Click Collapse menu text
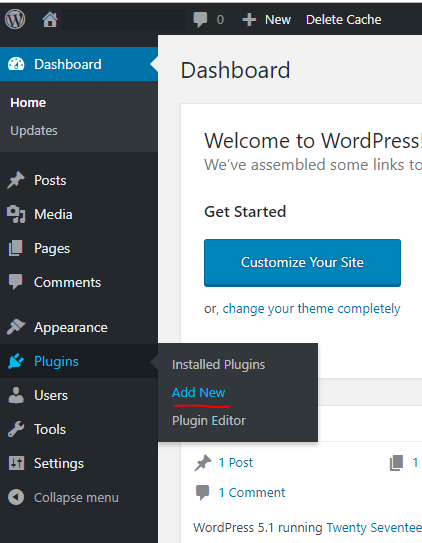Screen dimensions: 422x543 click(76, 498)
